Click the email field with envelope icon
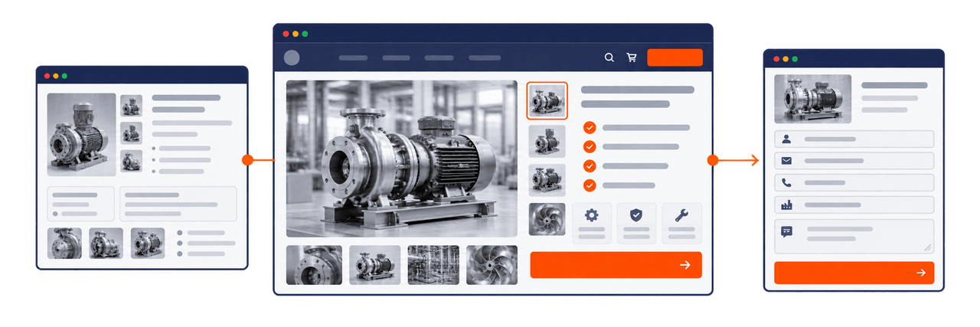The width and height of the screenshot is (980, 327). pyautogui.click(x=854, y=161)
